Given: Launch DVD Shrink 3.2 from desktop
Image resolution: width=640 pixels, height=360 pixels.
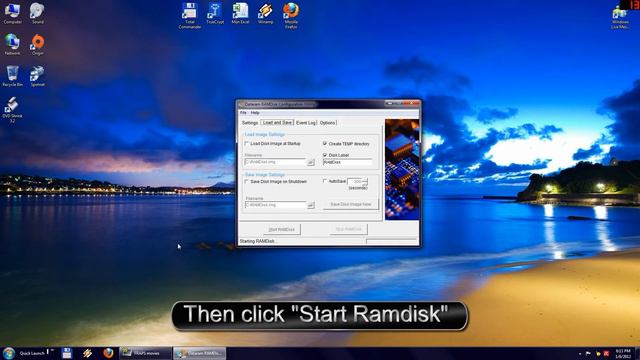Looking at the screenshot, I should [x=12, y=109].
